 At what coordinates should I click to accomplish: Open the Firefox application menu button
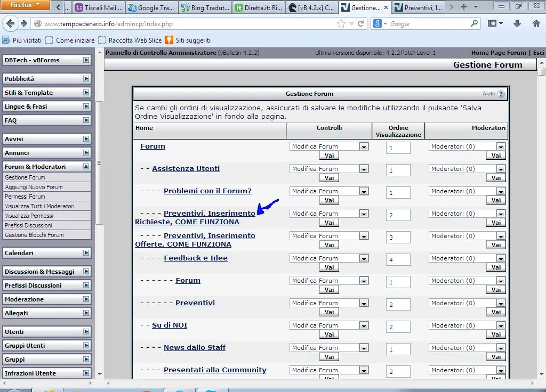click(25, 5)
